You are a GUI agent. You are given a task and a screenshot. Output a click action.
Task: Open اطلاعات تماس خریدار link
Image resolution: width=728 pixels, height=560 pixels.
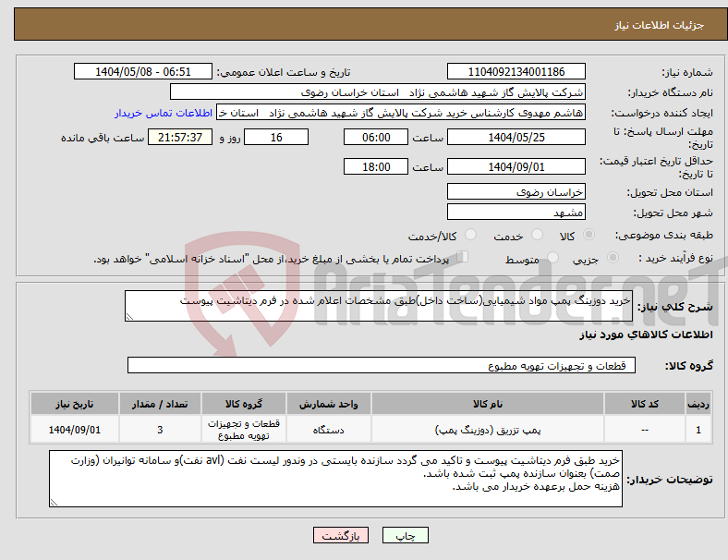[164, 113]
